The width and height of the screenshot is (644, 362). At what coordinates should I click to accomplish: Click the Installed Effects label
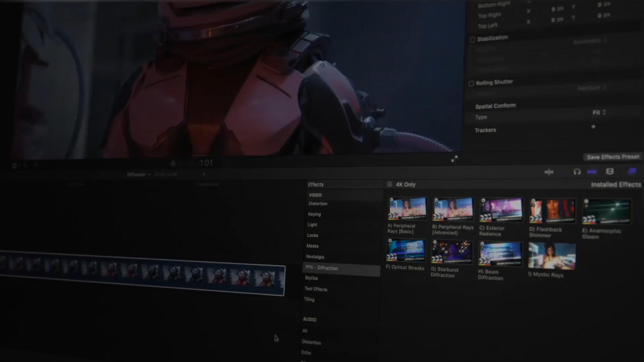pos(616,185)
